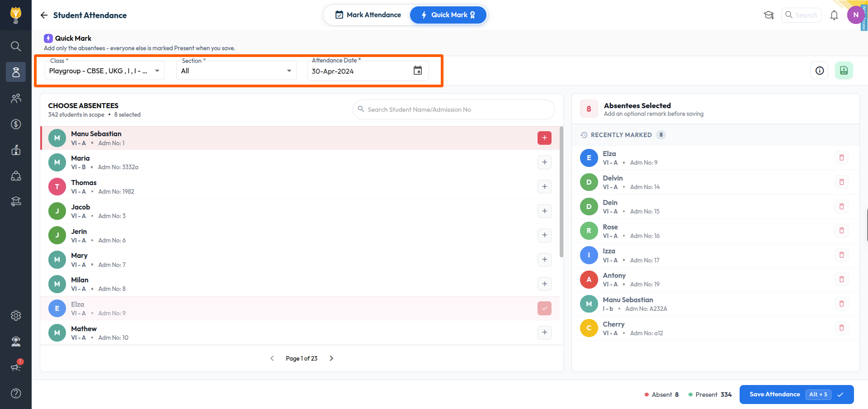The image size is (868, 409).
Task: Click the info circle icon
Action: tap(820, 71)
